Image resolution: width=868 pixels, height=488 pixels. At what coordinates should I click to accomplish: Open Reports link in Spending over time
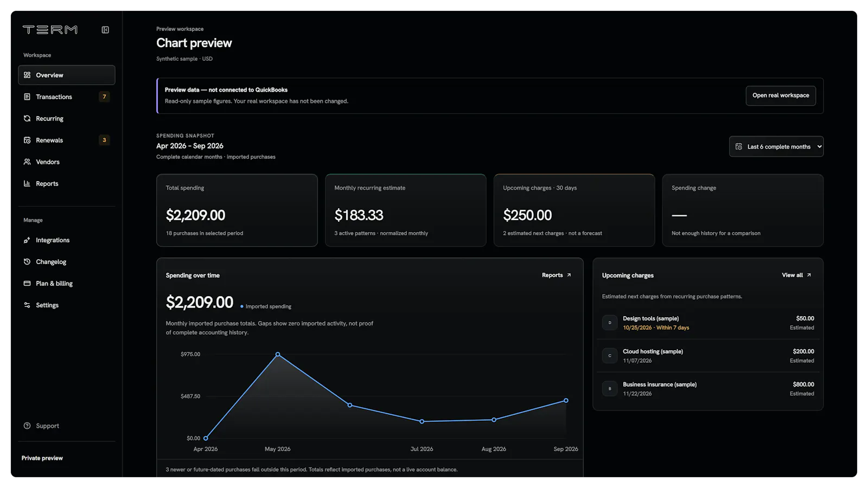(557, 275)
